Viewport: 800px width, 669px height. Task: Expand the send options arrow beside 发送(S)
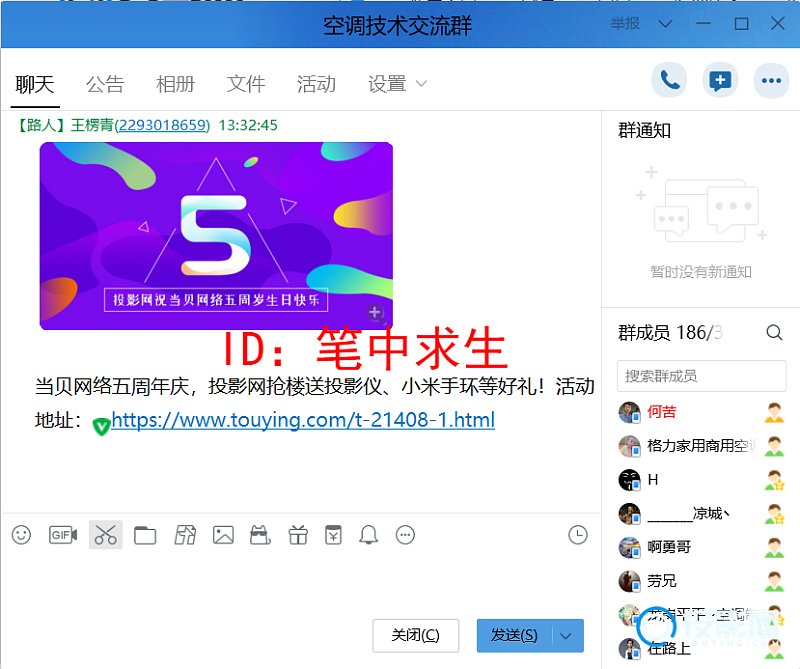pos(566,636)
